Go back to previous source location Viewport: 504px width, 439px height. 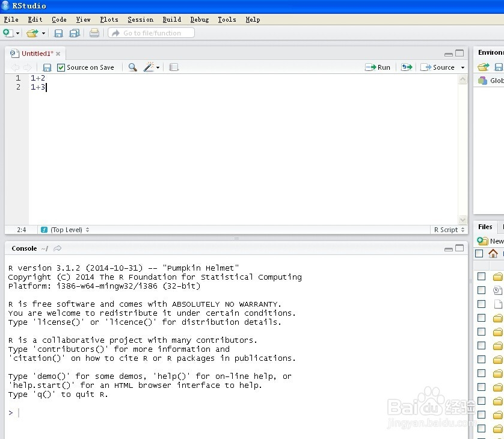[x=15, y=67]
